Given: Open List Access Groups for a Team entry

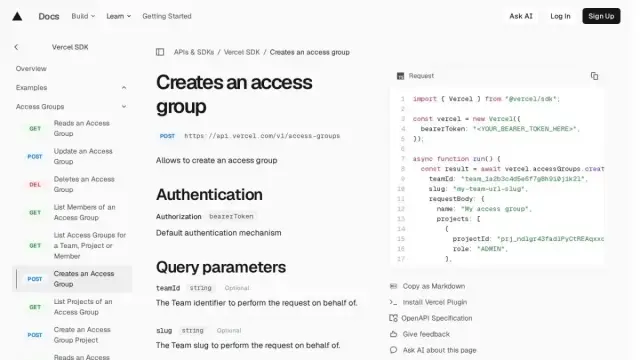Looking at the screenshot, I should 72,246.
